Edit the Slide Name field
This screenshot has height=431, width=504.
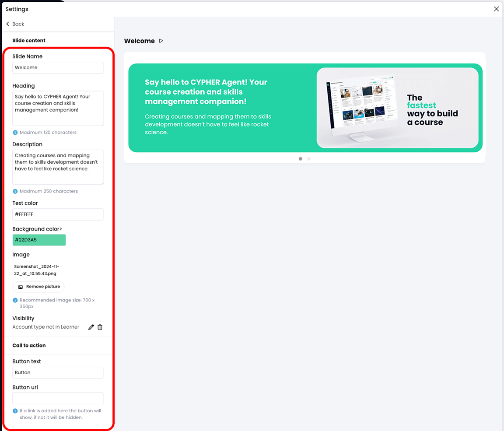[x=58, y=67]
